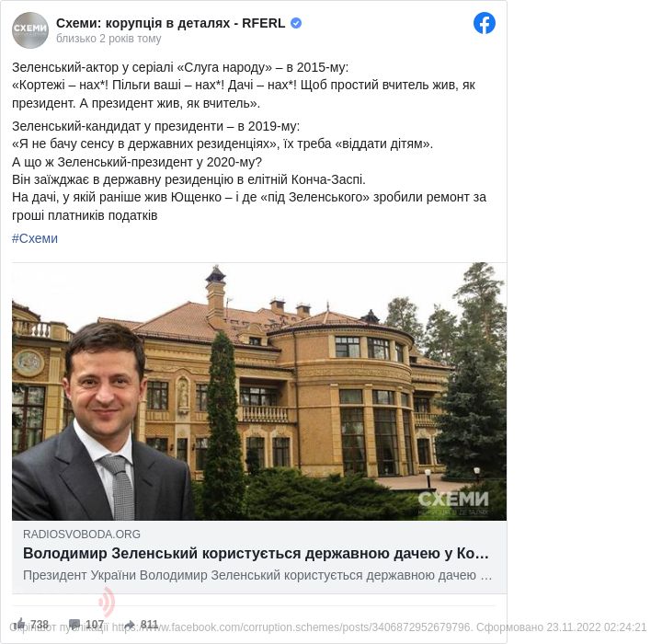Click the pink Radio Svoboda watermark icon

coord(108,602)
